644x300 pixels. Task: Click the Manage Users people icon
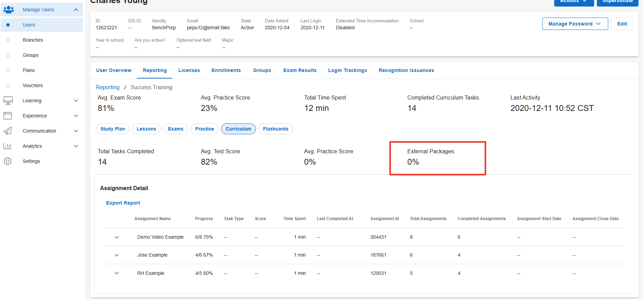8,10
